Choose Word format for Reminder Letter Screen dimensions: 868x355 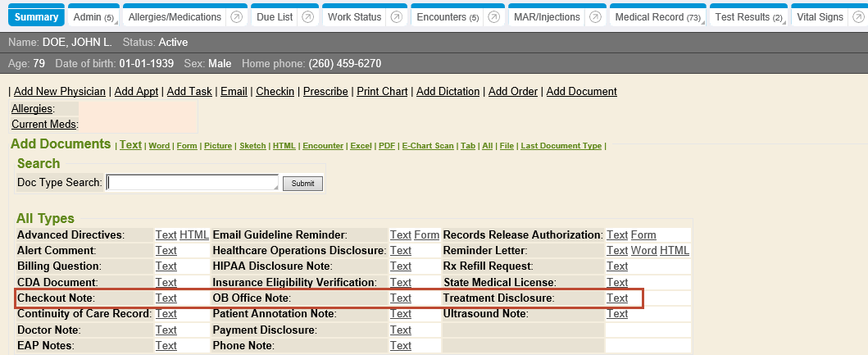tap(643, 250)
